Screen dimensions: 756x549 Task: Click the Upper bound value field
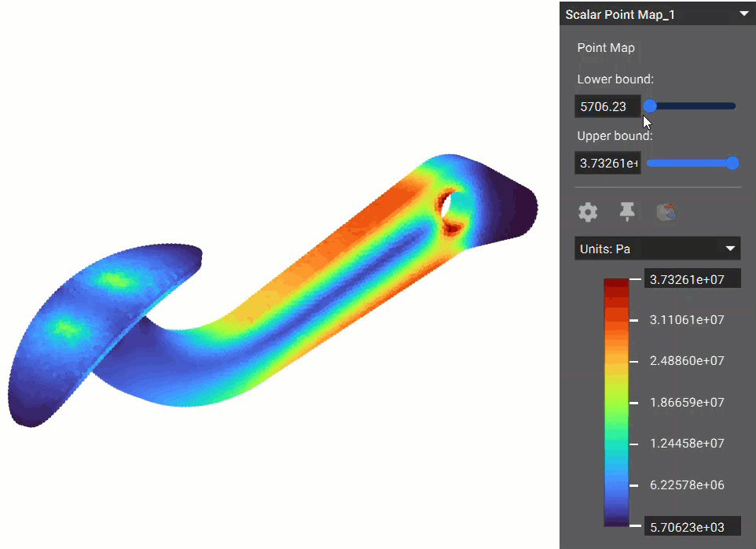tap(607, 164)
